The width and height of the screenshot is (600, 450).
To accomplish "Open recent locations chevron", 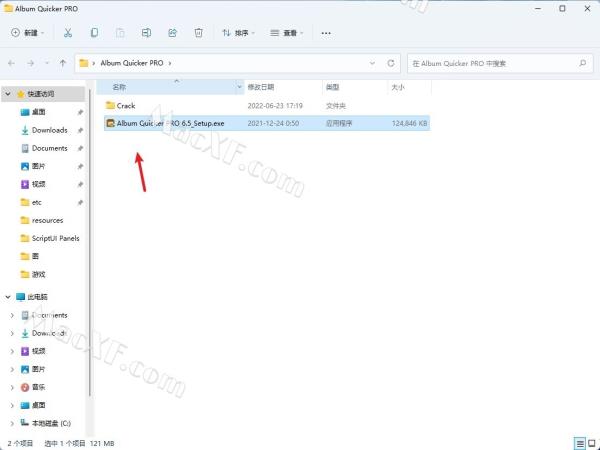I will (x=47, y=63).
